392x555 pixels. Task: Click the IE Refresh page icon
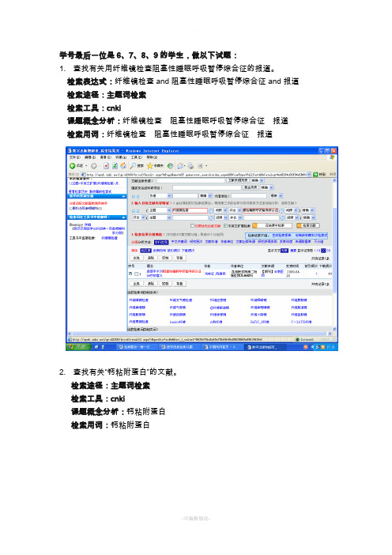click(115, 166)
